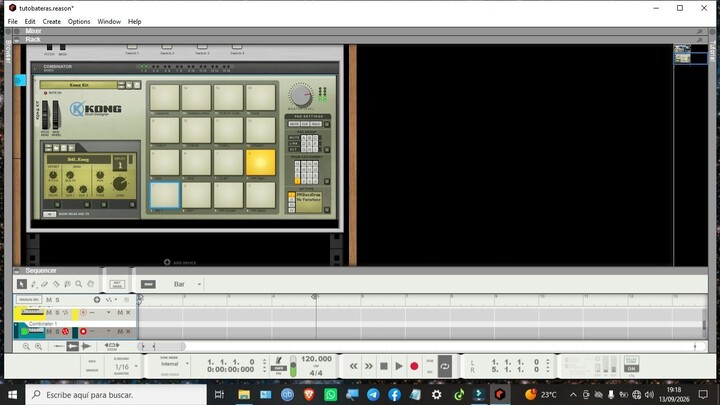Select the Hand tool in sequencer toolbar
720x405 pixels.
point(90,284)
